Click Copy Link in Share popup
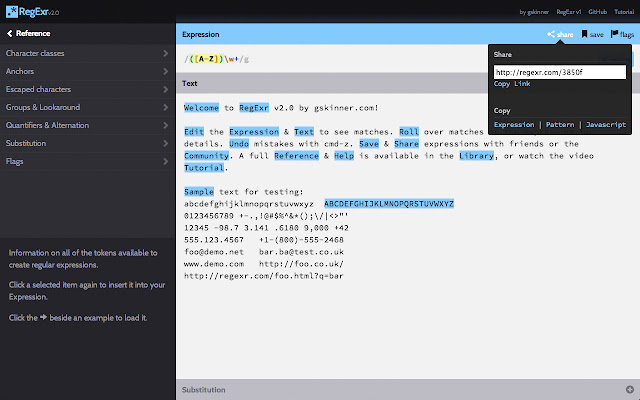The width and height of the screenshot is (640, 400). (x=512, y=84)
